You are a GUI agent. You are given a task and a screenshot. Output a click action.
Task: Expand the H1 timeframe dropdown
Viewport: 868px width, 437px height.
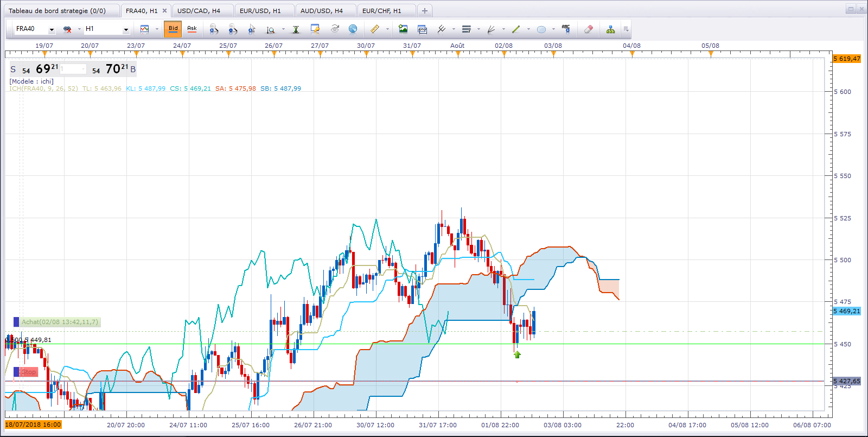tap(126, 29)
